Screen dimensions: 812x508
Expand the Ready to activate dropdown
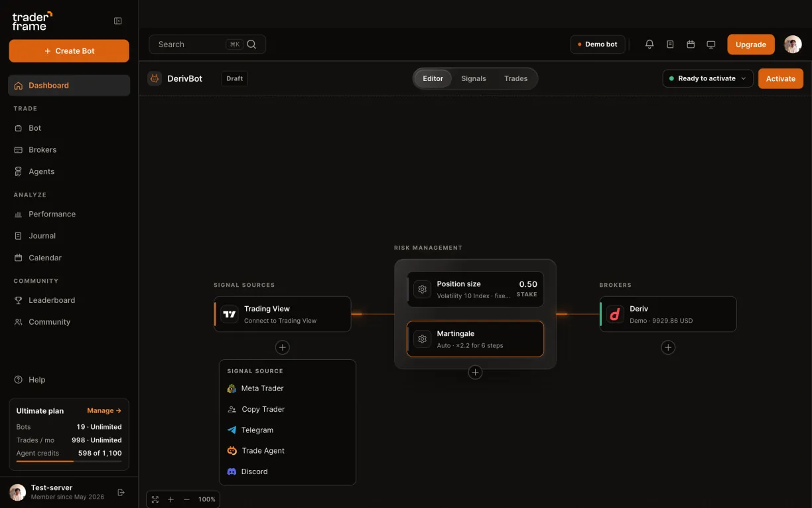[708, 78]
